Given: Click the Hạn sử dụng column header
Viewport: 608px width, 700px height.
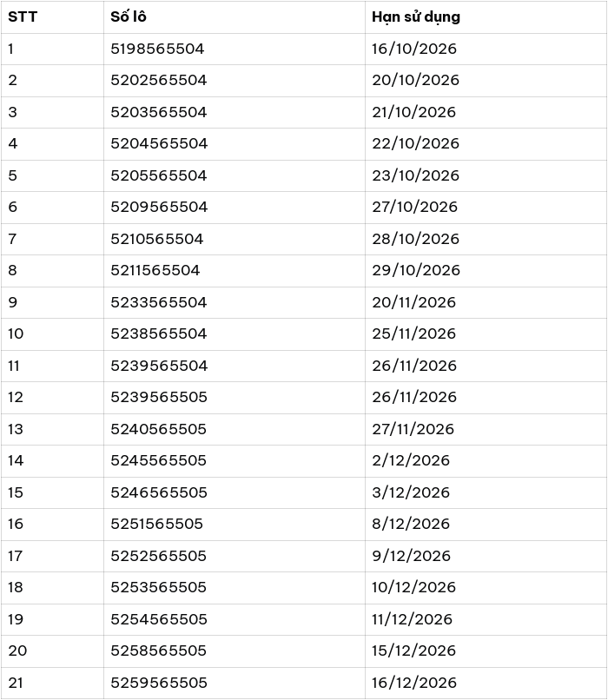Looking at the screenshot, I should click(x=416, y=17).
